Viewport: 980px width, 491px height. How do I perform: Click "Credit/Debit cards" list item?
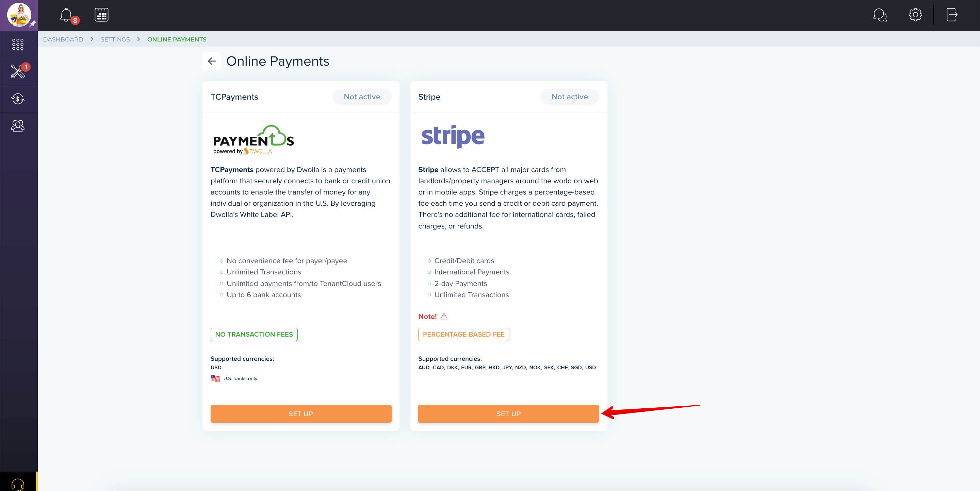(464, 261)
